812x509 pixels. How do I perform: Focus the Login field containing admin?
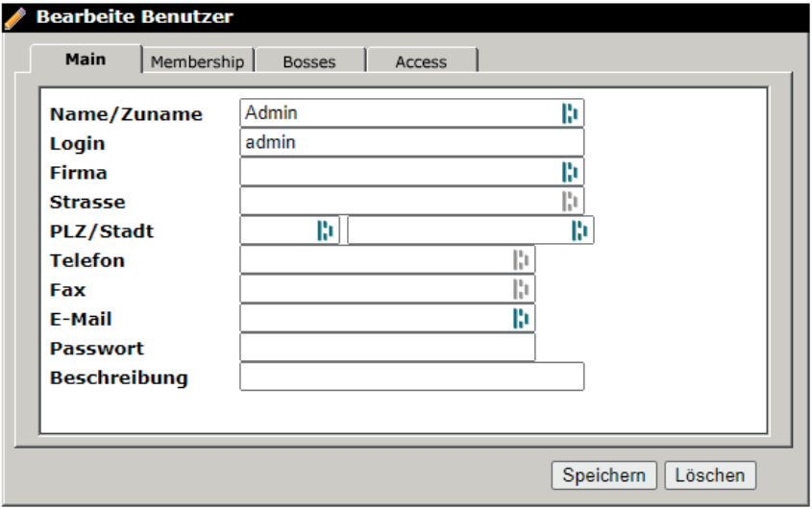[x=411, y=143]
